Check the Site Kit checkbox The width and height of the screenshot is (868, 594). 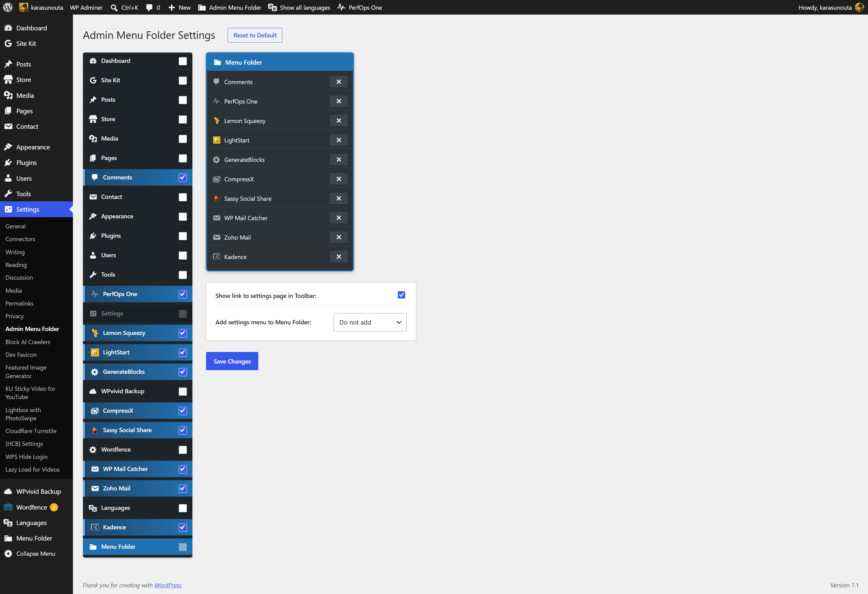click(183, 80)
